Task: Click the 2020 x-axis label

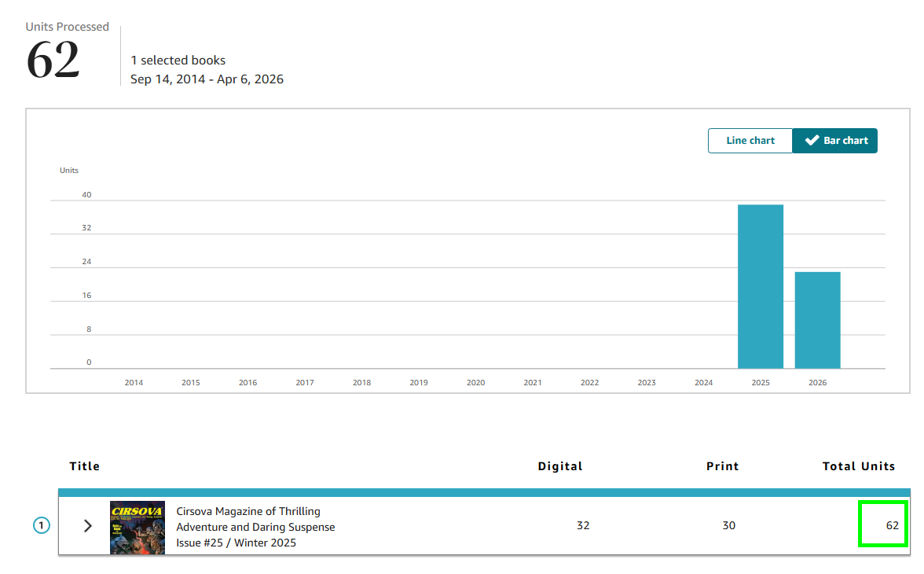Action: [x=475, y=382]
